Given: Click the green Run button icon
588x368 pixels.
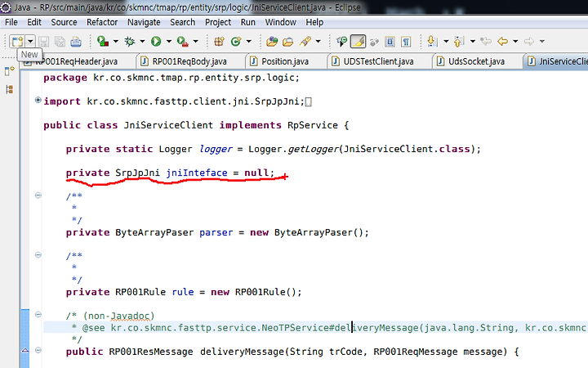Looking at the screenshot, I should pyautogui.click(x=156, y=42).
